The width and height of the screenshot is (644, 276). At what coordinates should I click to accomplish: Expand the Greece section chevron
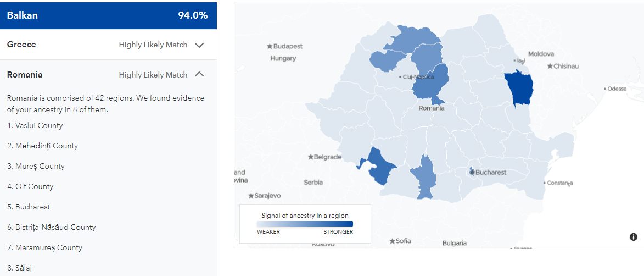point(199,45)
